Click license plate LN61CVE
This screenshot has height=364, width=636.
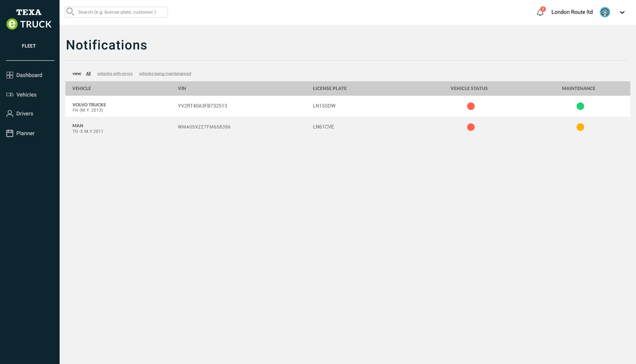click(x=323, y=127)
